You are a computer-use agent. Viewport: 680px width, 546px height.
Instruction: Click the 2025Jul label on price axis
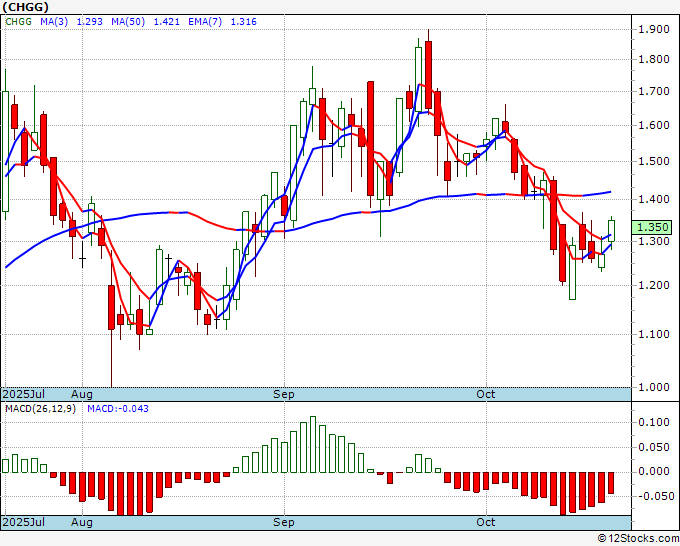tap(22, 395)
